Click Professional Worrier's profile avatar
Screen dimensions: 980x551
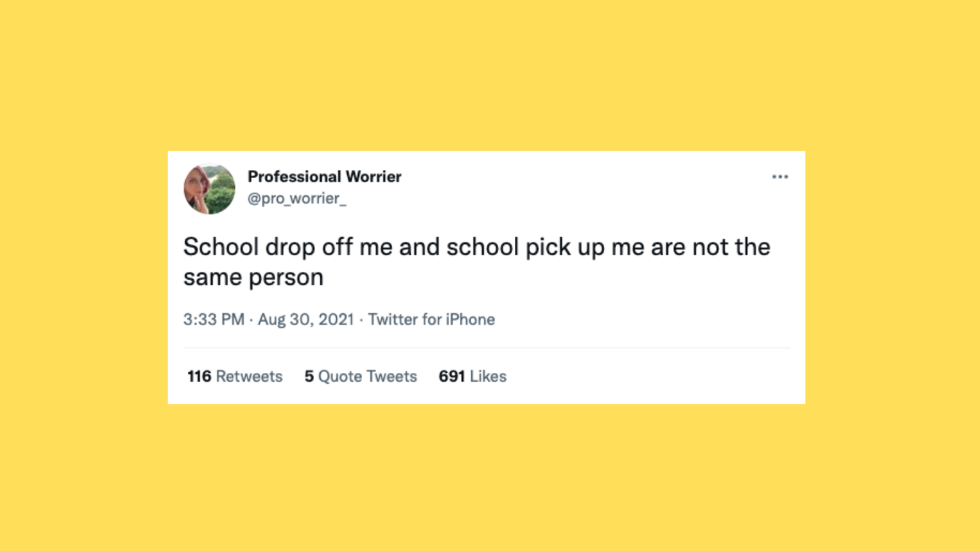click(209, 189)
